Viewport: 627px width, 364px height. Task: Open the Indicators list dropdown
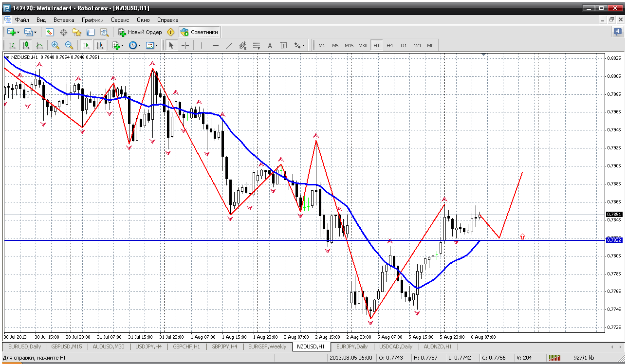pos(118,45)
